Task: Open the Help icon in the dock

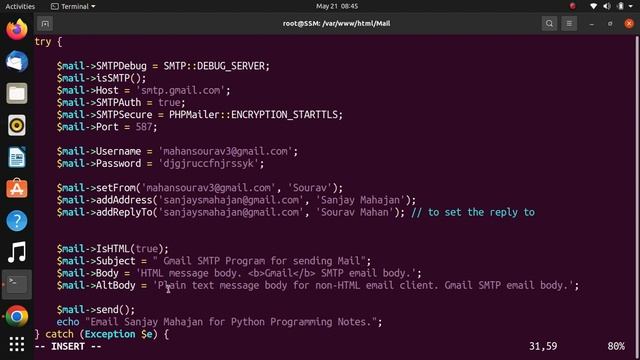Action: [17, 221]
